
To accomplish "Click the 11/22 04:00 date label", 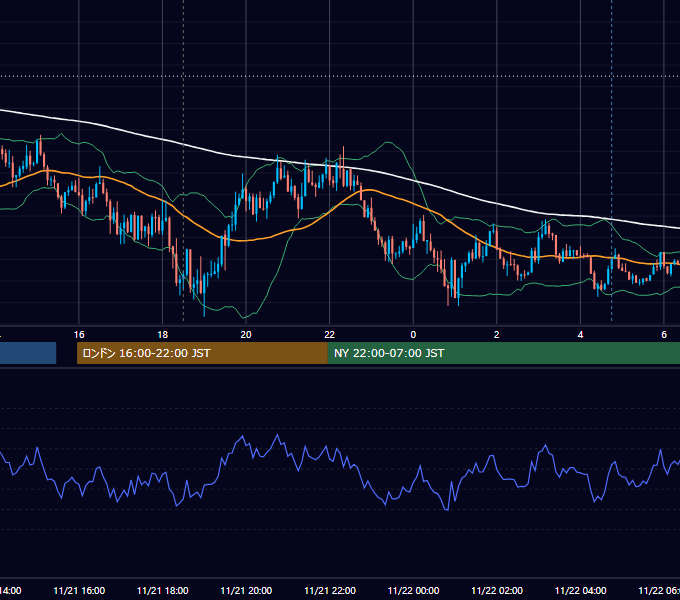I will coord(581,590).
